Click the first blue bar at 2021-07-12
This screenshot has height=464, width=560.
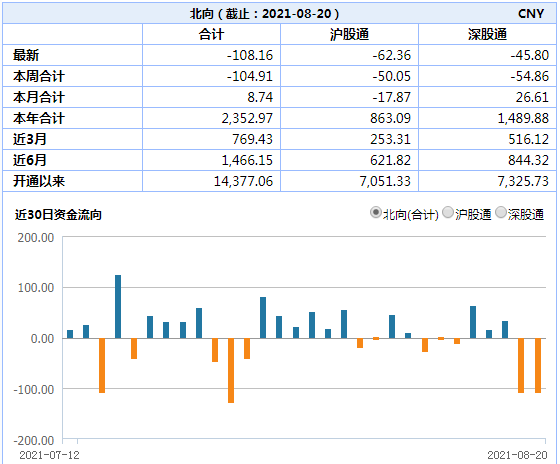coord(70,334)
